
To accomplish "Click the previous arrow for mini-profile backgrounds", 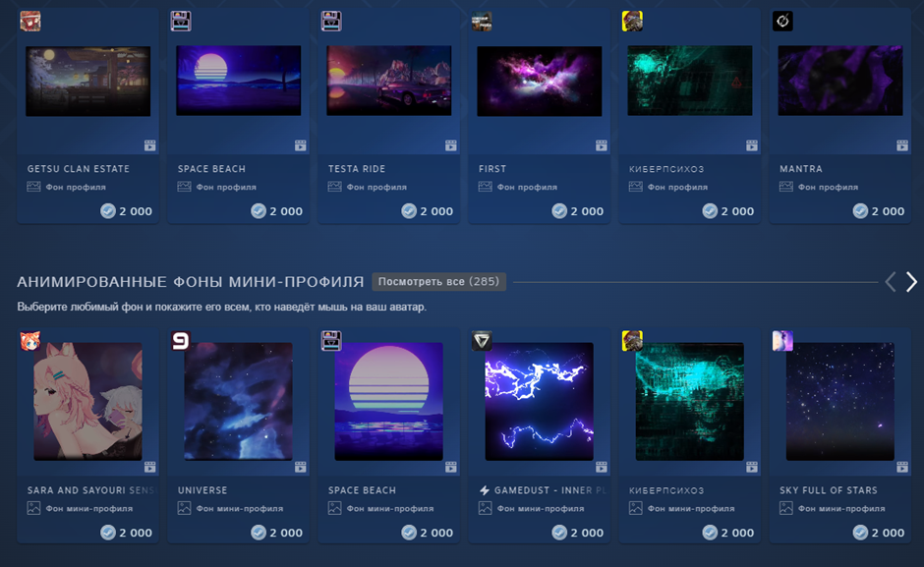I will [x=891, y=282].
